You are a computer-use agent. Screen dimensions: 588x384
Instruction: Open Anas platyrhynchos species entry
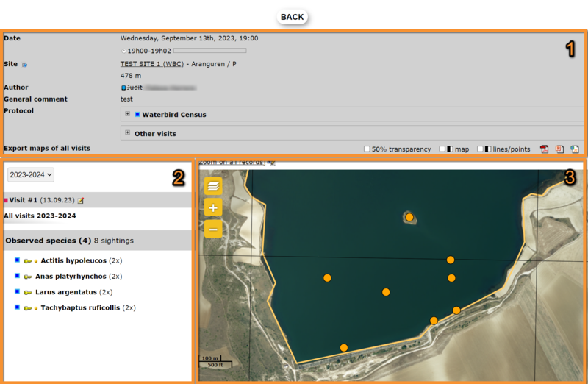pos(71,277)
